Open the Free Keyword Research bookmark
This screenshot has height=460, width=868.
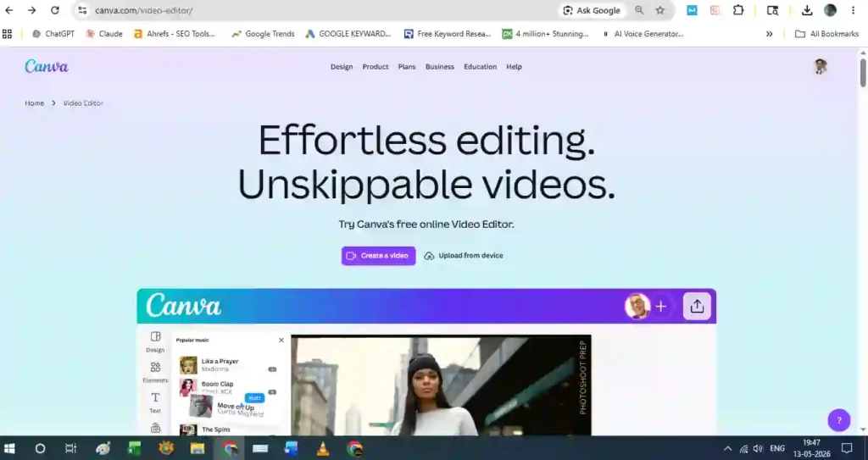click(448, 34)
